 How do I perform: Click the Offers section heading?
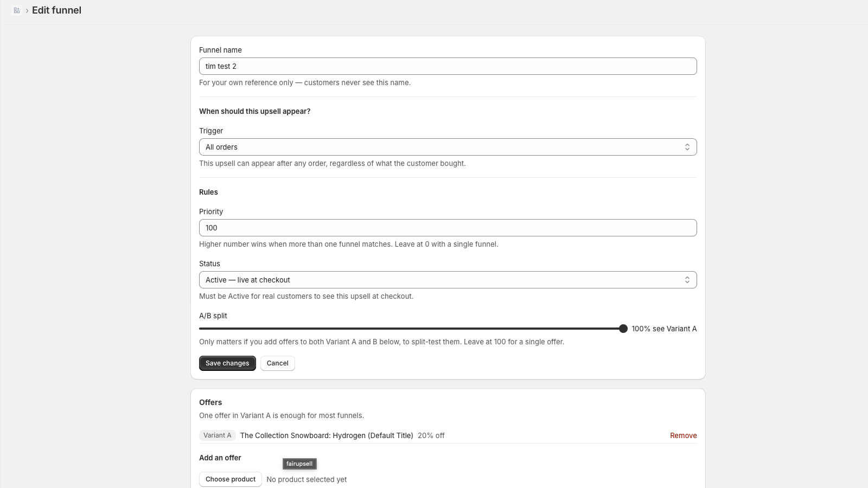pos(210,402)
